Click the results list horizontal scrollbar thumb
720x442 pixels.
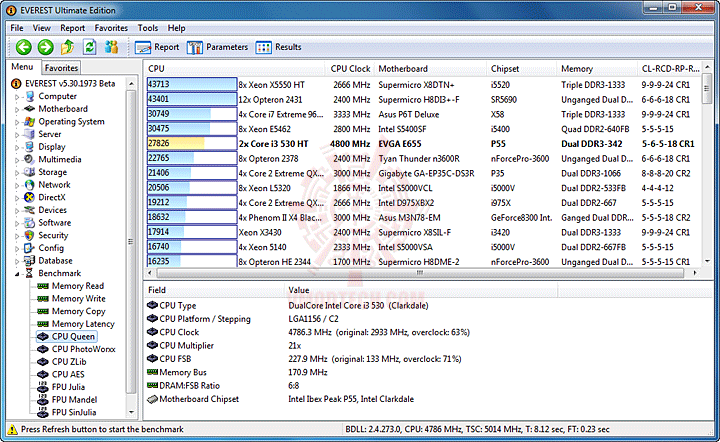pyautogui.click(x=420, y=273)
